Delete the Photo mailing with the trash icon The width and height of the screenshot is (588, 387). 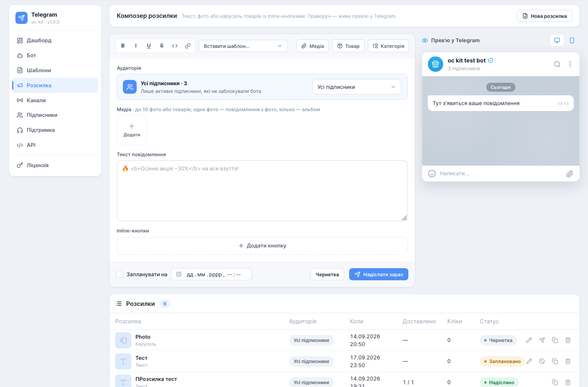click(568, 340)
